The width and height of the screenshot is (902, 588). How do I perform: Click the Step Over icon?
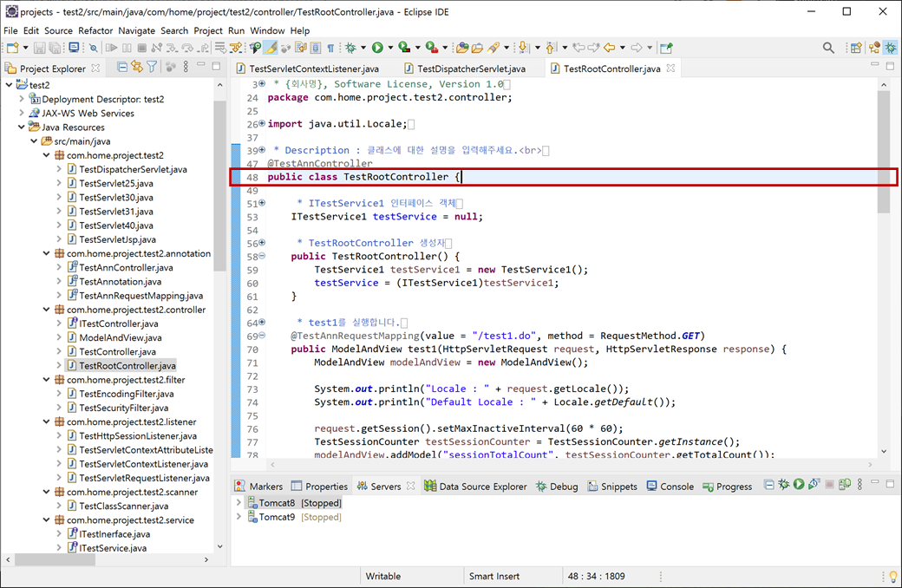pyautogui.click(x=187, y=49)
